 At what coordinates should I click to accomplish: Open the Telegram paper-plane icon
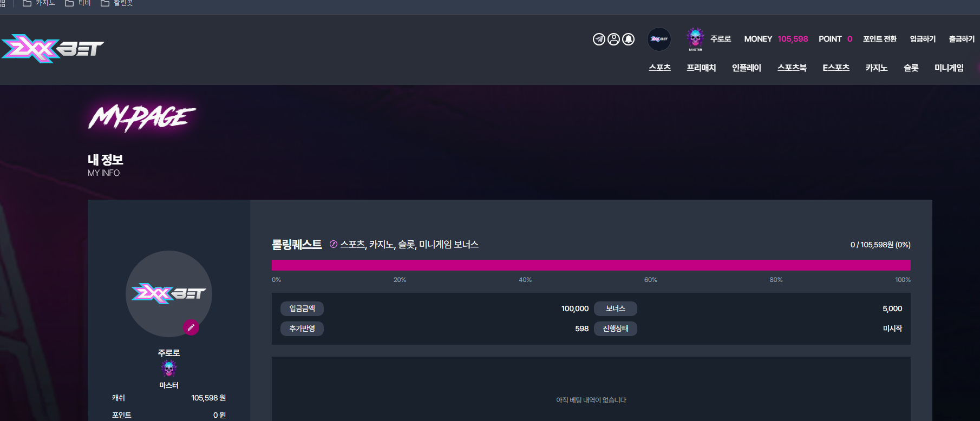(x=599, y=39)
